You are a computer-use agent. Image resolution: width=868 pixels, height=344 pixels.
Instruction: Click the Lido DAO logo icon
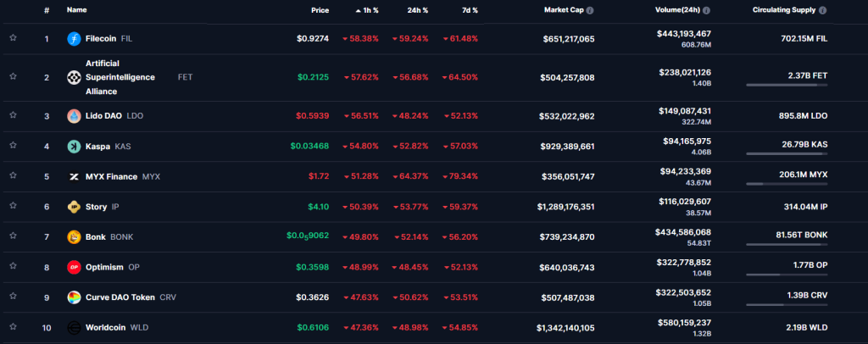click(x=74, y=116)
